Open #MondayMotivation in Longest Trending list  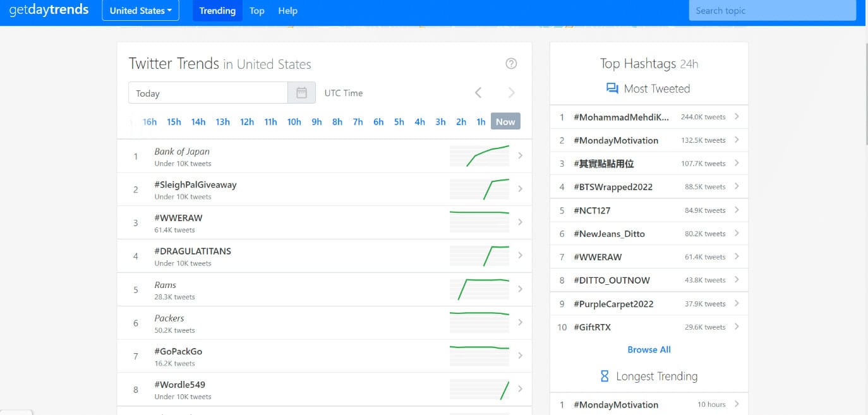click(616, 405)
